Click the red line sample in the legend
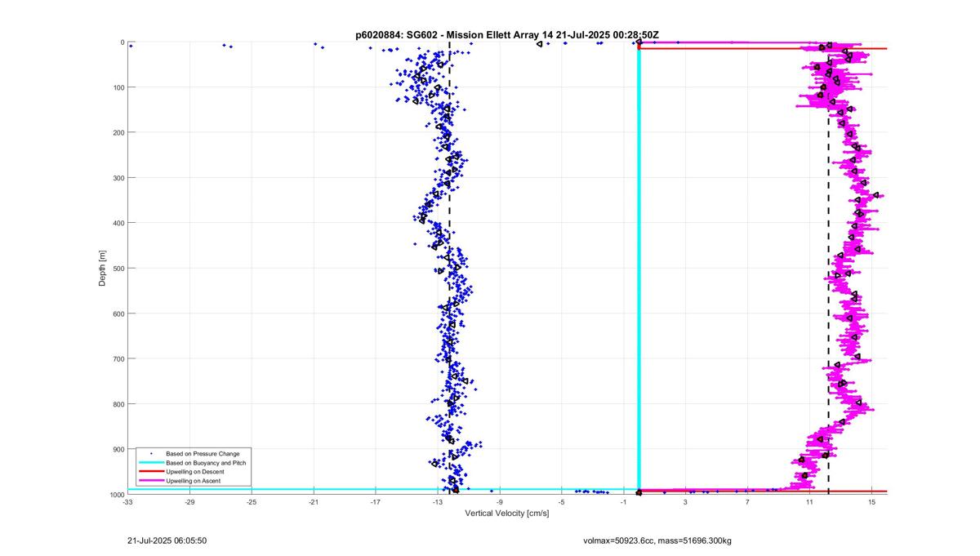This screenshot has width=980, height=556. click(x=151, y=472)
